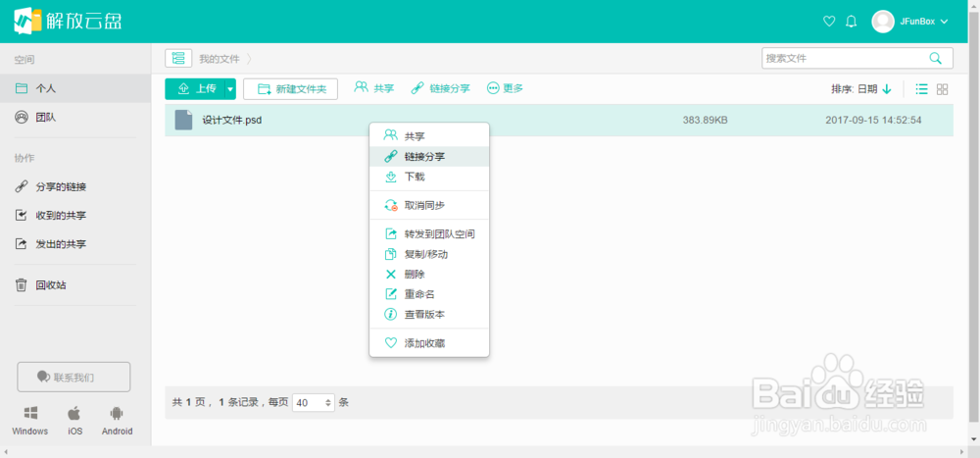This screenshot has width=980, height=458.
Task: Choose 转发到团队空间 in the context menu
Action: point(429,234)
